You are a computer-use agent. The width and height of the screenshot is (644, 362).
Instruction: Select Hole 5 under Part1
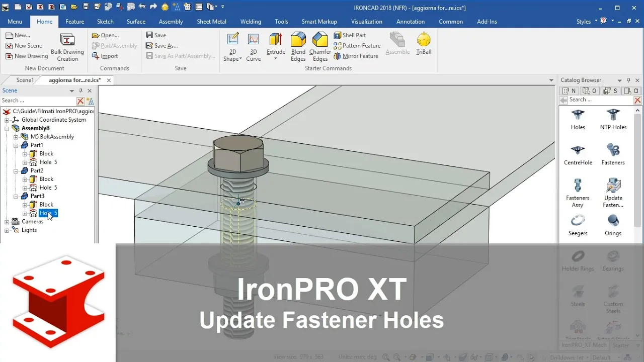(x=48, y=162)
